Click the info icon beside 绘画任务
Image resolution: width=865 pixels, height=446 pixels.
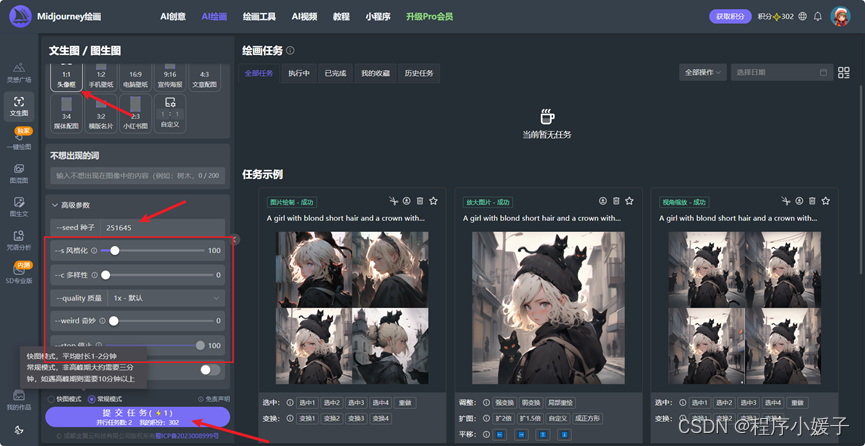pos(290,51)
